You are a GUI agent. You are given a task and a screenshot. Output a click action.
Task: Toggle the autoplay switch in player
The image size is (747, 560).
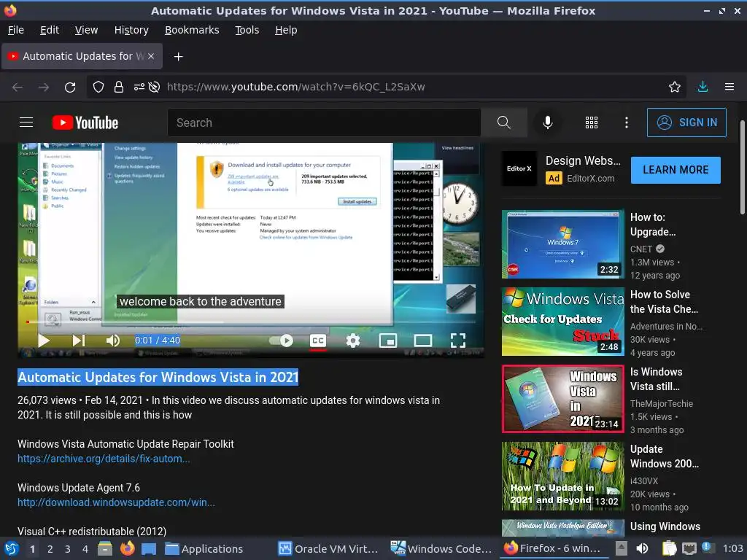(281, 341)
